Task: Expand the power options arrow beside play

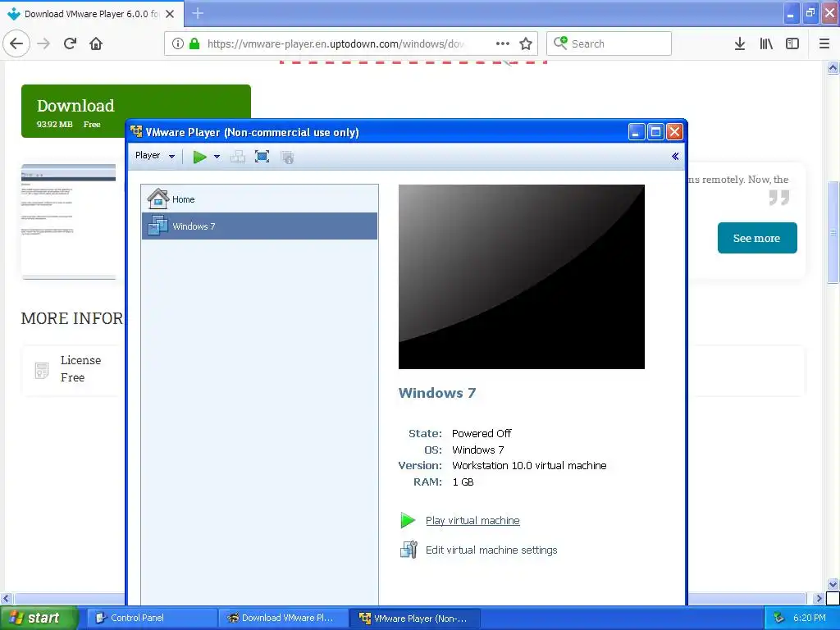Action: click(x=217, y=157)
